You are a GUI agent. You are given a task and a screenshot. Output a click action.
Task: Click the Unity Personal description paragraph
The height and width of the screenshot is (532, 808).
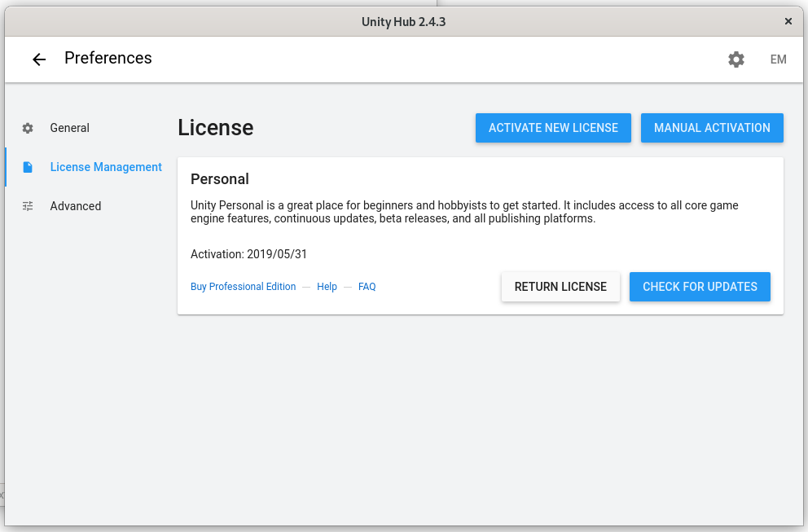(464, 212)
